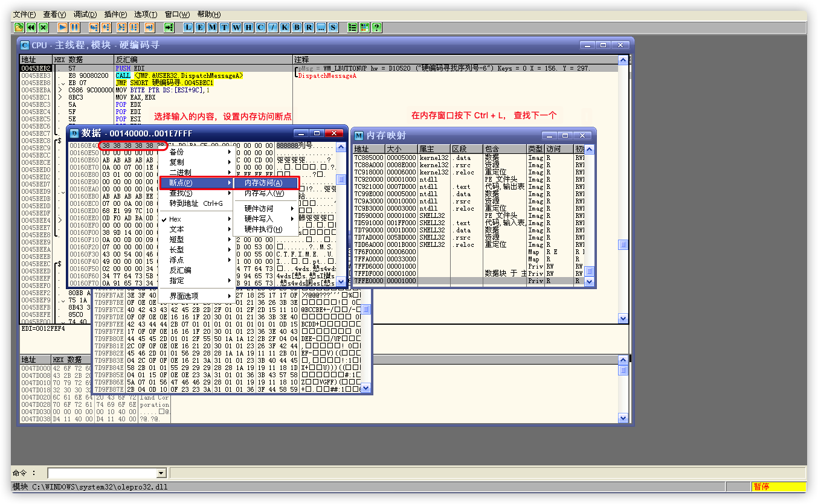Screen dimensions: 818x504
Task: Open the Memory map 'M' toolbar button
Action: (212, 27)
